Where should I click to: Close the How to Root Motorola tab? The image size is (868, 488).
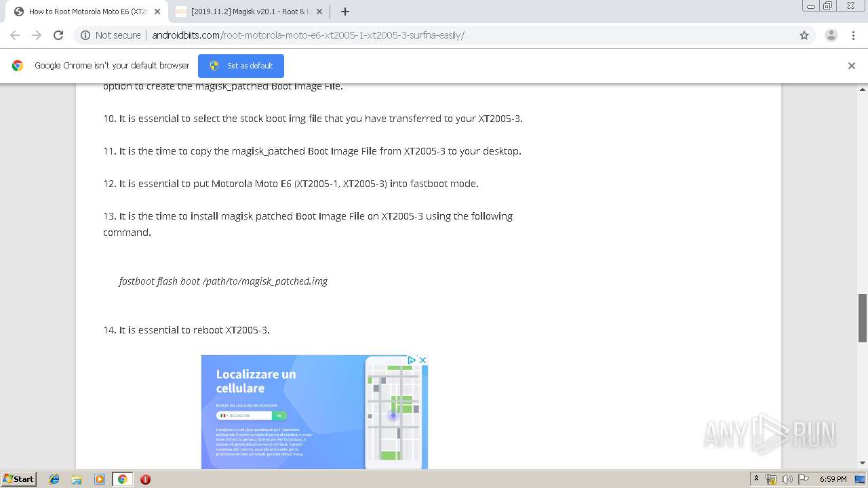(x=157, y=12)
